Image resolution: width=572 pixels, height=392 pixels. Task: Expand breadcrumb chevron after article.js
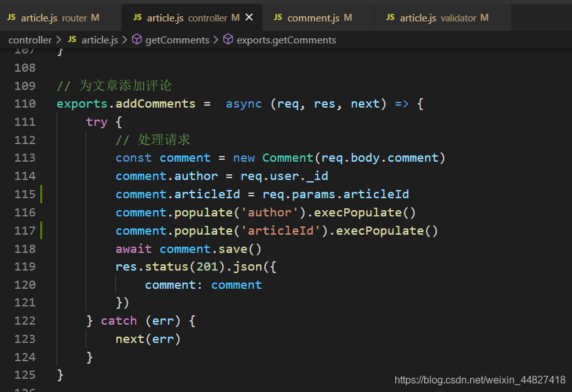click(125, 40)
